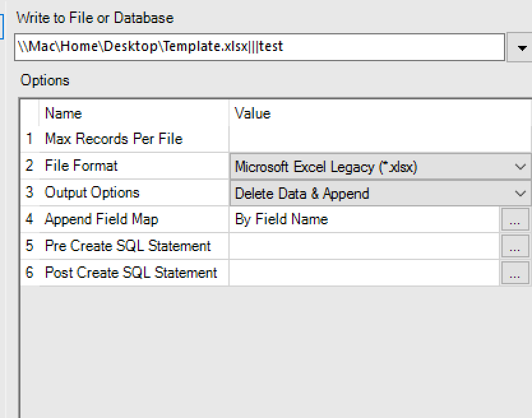Screen dimensions: 532x418
Task: Select the Max Records Per File row name
Action: tap(114, 140)
